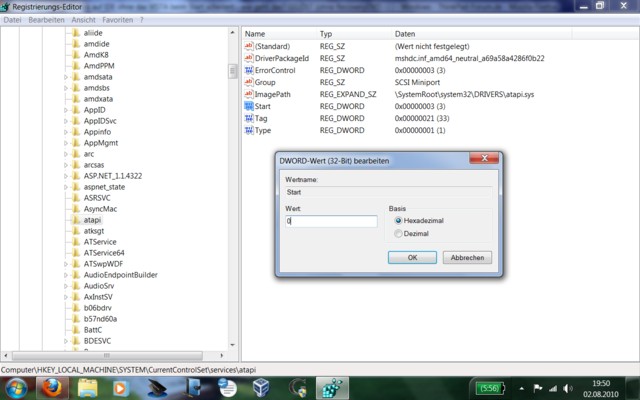Expand the arcsas tree node

click(66, 165)
